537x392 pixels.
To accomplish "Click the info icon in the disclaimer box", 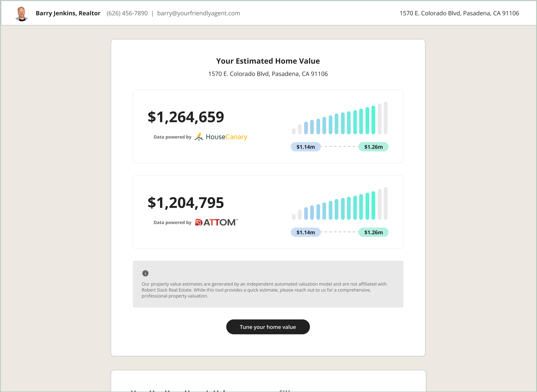I will [145, 273].
